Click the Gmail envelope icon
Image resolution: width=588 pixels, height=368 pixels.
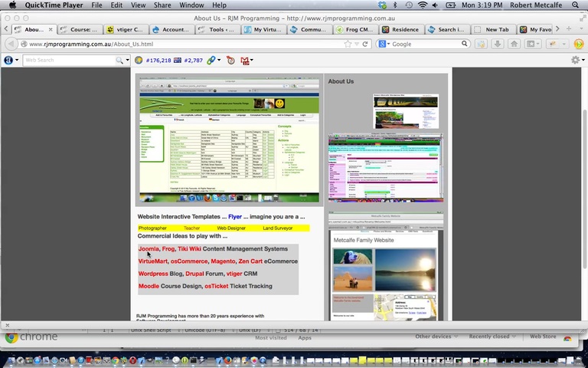click(x=245, y=61)
